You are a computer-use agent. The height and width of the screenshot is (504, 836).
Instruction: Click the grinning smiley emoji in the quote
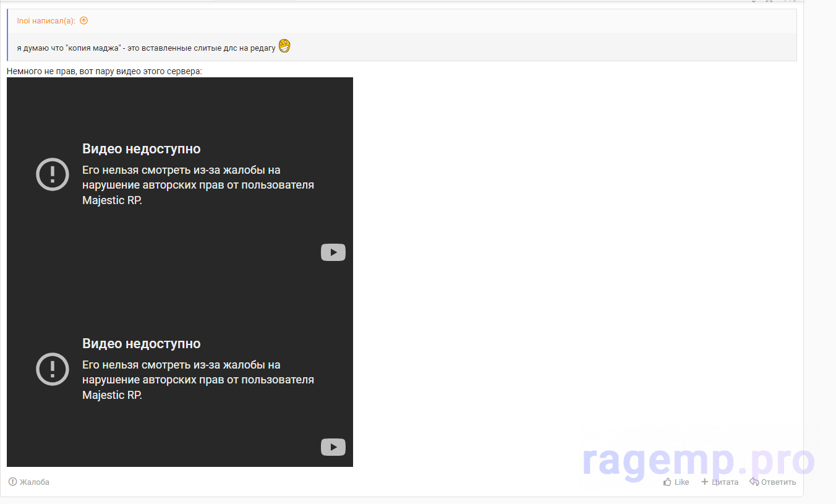click(x=284, y=46)
